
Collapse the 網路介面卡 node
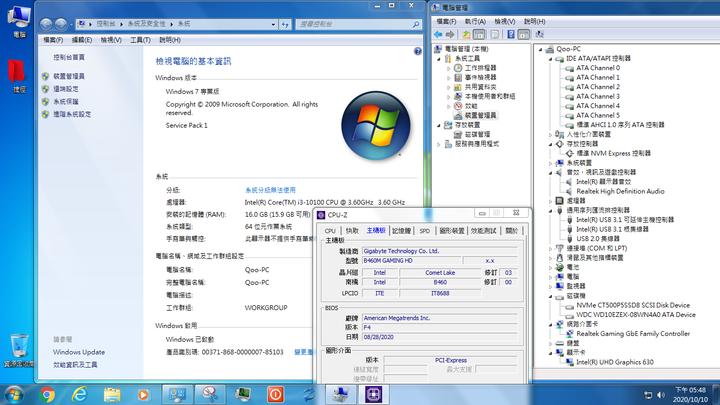click(551, 325)
